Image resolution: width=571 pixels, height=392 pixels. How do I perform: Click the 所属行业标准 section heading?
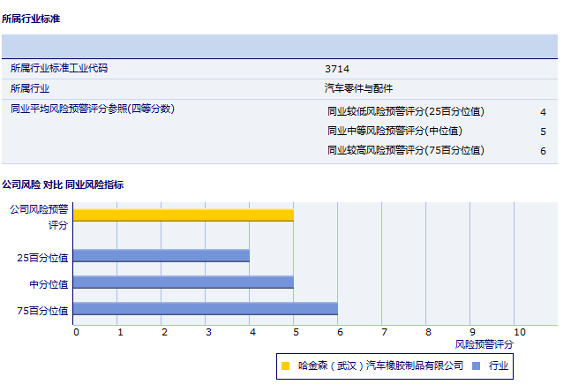32,18
